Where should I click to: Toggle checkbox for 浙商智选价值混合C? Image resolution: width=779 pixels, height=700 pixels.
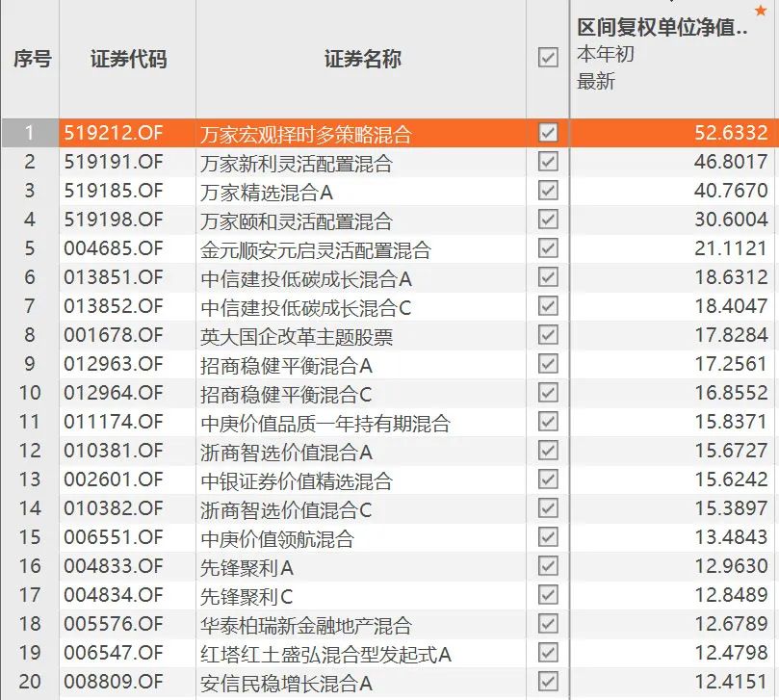tap(548, 507)
